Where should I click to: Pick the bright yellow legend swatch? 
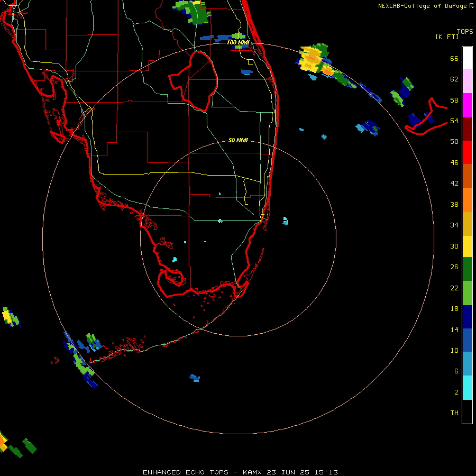467,246
